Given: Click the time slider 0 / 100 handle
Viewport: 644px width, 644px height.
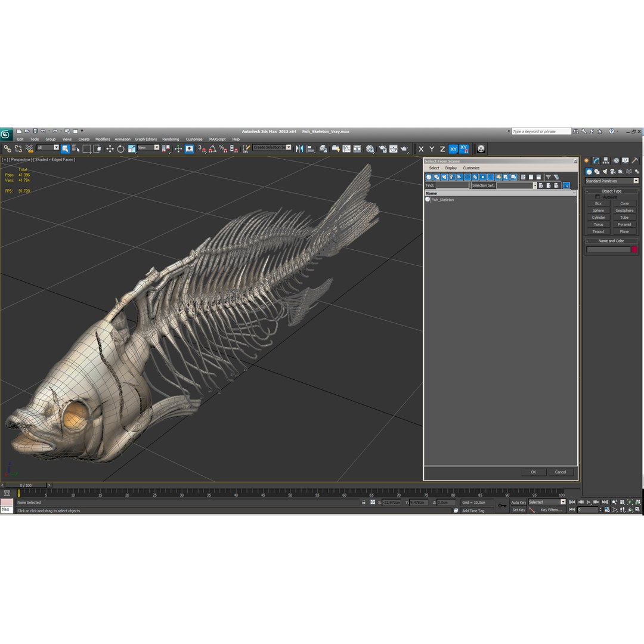Looking at the screenshot, I should point(26,485).
